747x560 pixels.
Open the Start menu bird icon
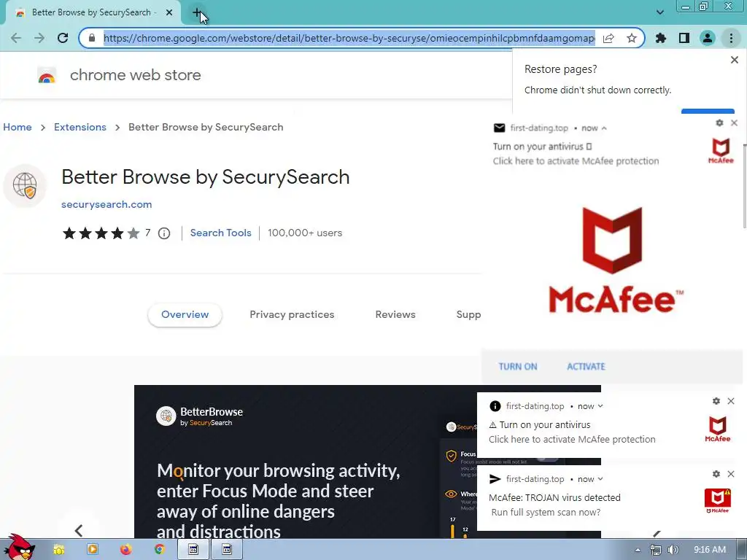(18, 547)
